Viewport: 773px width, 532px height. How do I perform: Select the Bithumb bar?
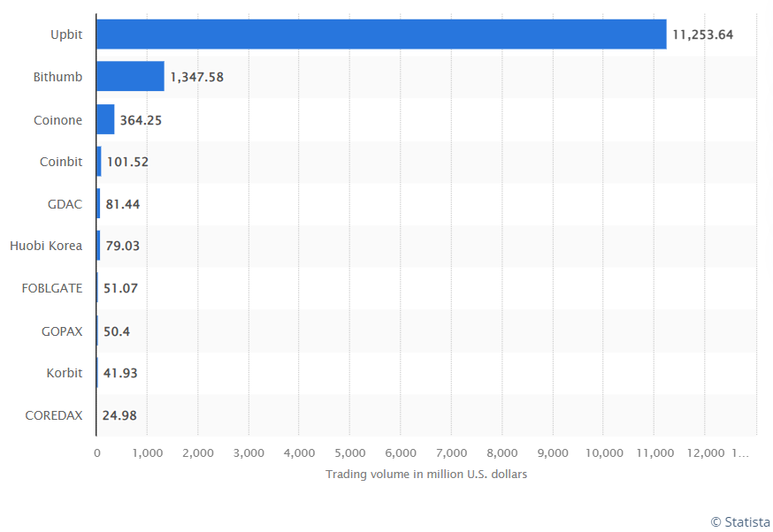(x=131, y=76)
